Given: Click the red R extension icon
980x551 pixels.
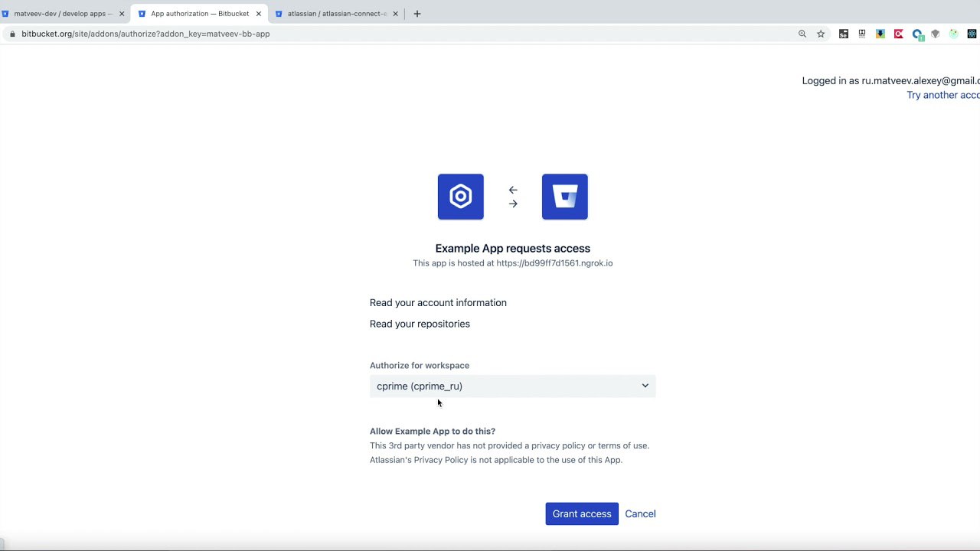Looking at the screenshot, I should pyautogui.click(x=899, y=34).
